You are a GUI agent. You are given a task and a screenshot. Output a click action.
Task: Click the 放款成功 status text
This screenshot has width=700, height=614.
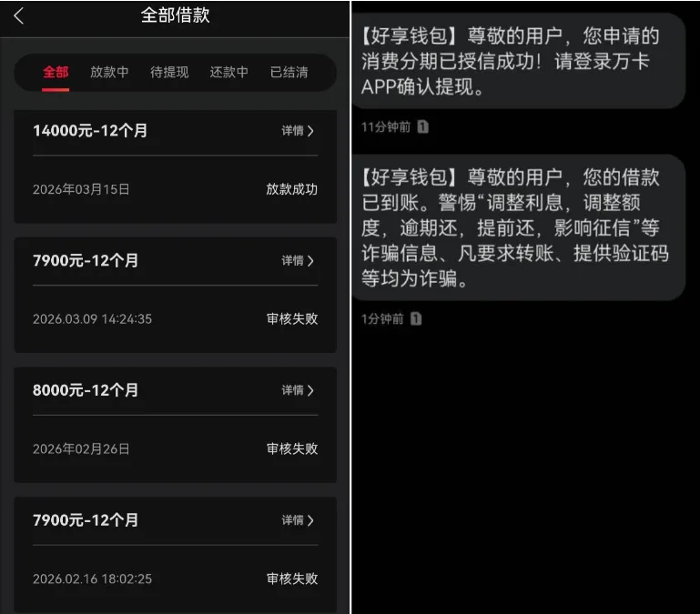[x=292, y=189]
